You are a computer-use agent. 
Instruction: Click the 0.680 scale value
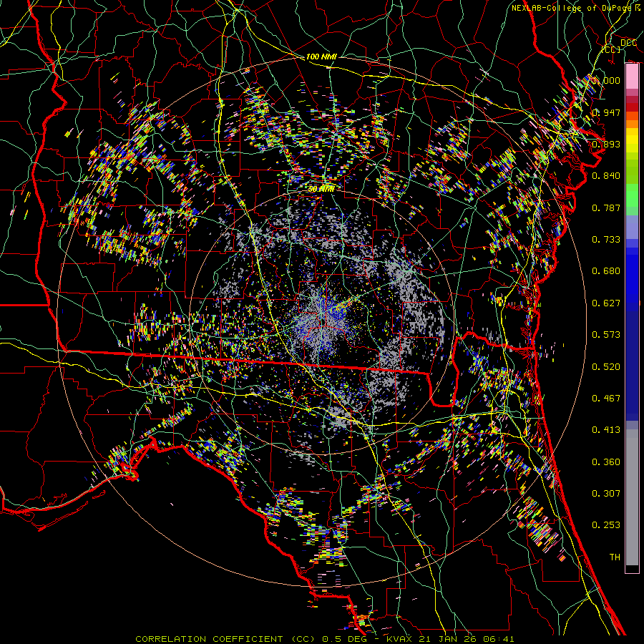click(x=606, y=271)
